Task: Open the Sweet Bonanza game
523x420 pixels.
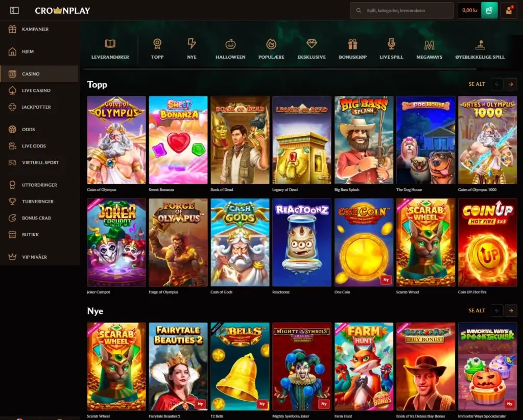Action: (x=178, y=140)
